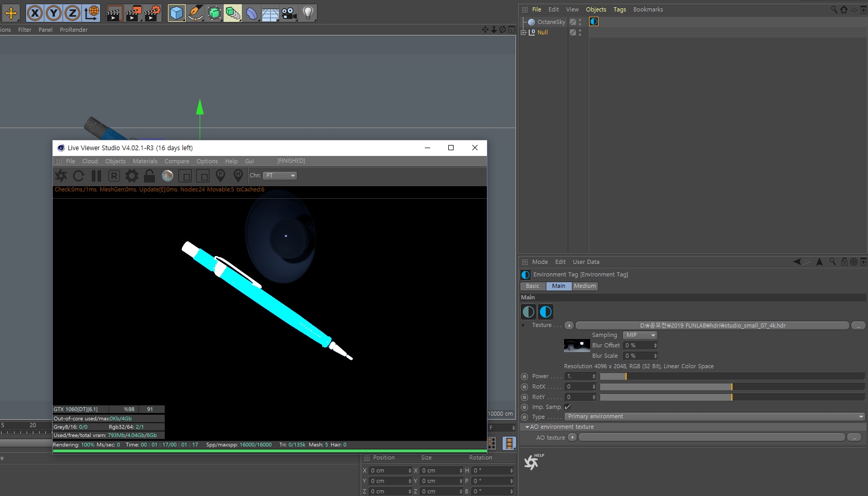The width and height of the screenshot is (868, 496).
Task: Click the Render View clapperboard icon
Action: click(x=114, y=13)
